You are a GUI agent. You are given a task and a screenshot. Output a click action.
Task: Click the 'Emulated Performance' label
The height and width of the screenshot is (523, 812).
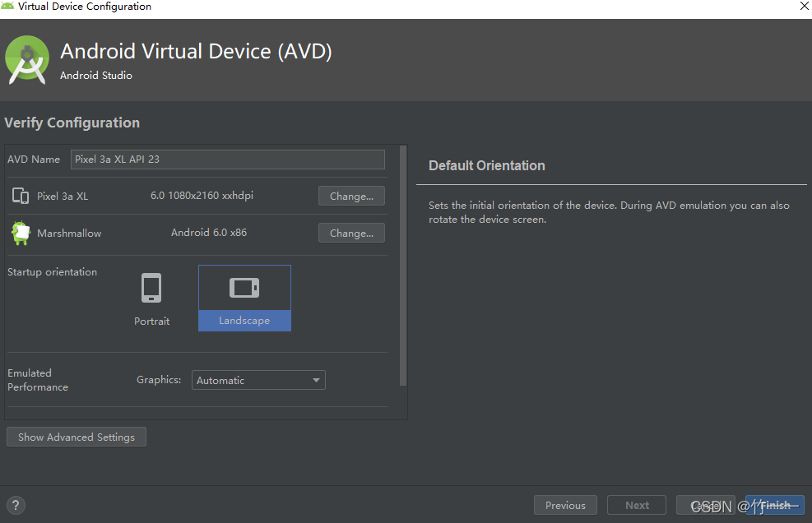click(x=38, y=380)
